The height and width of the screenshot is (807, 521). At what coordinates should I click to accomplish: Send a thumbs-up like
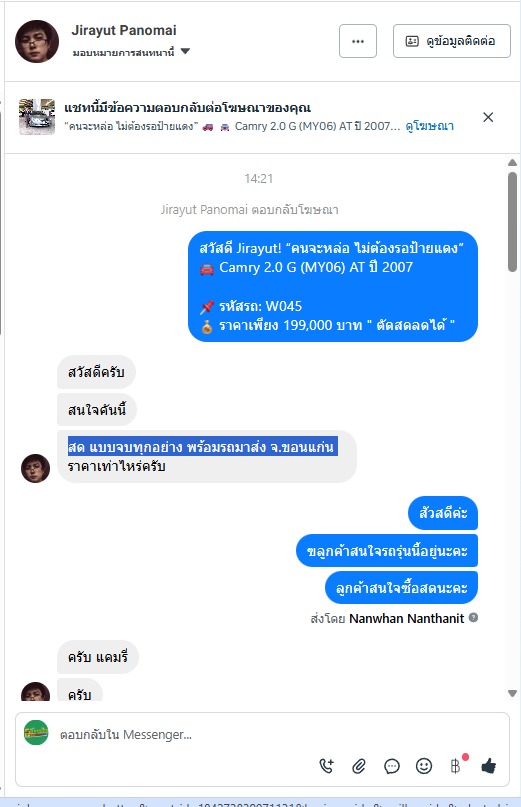tap(488, 766)
